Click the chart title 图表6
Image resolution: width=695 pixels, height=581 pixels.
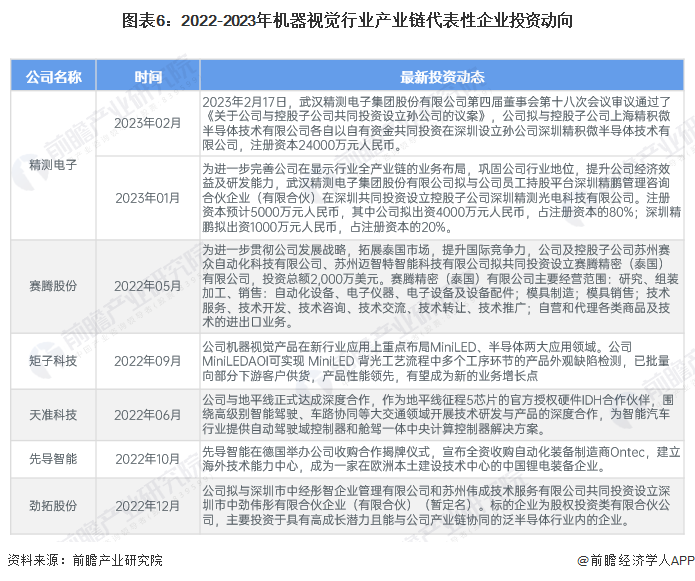point(347,21)
